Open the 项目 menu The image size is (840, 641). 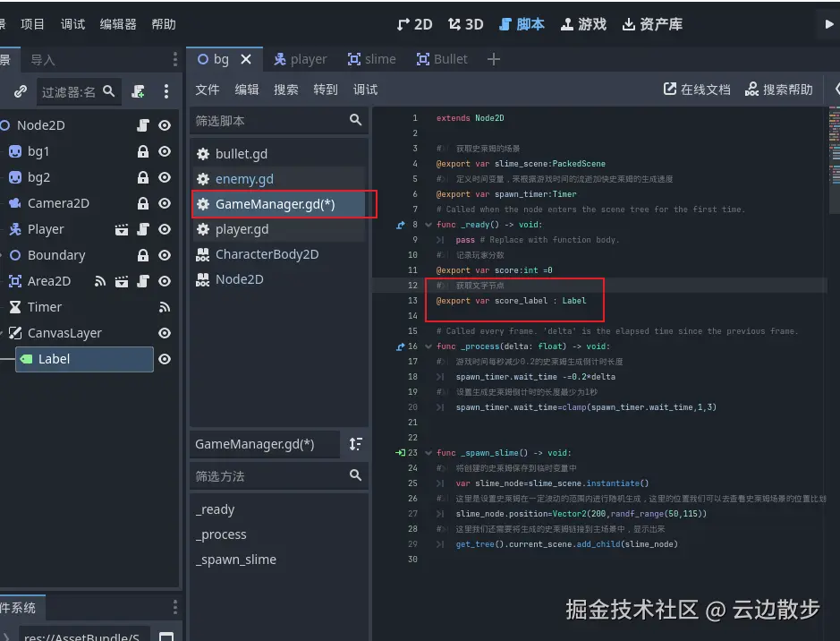click(x=32, y=24)
